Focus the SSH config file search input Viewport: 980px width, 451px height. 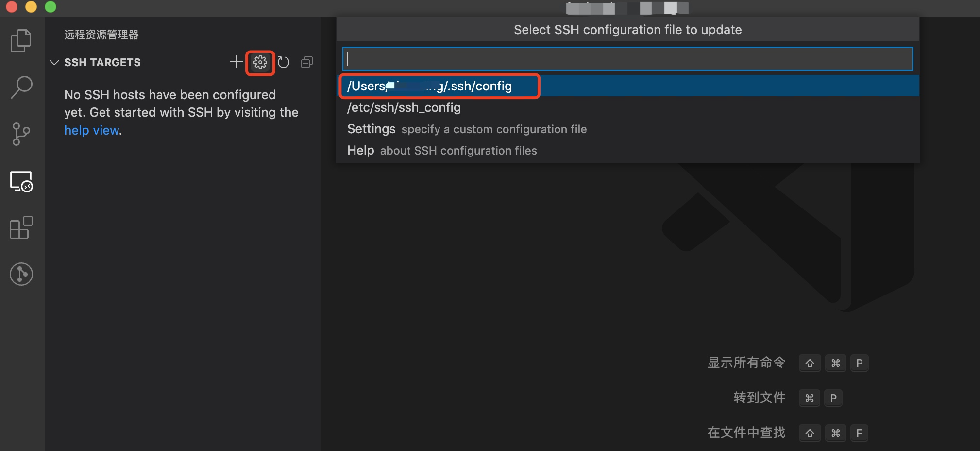point(627,59)
